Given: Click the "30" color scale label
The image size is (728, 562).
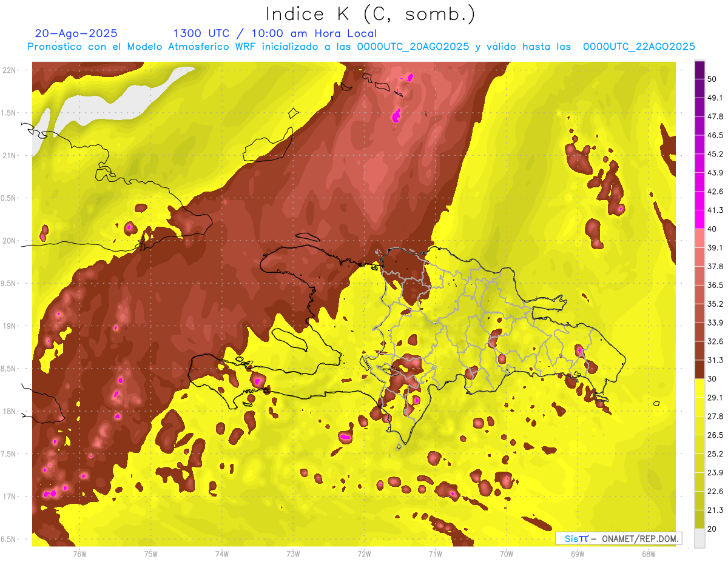Looking at the screenshot, I should coord(712,379).
